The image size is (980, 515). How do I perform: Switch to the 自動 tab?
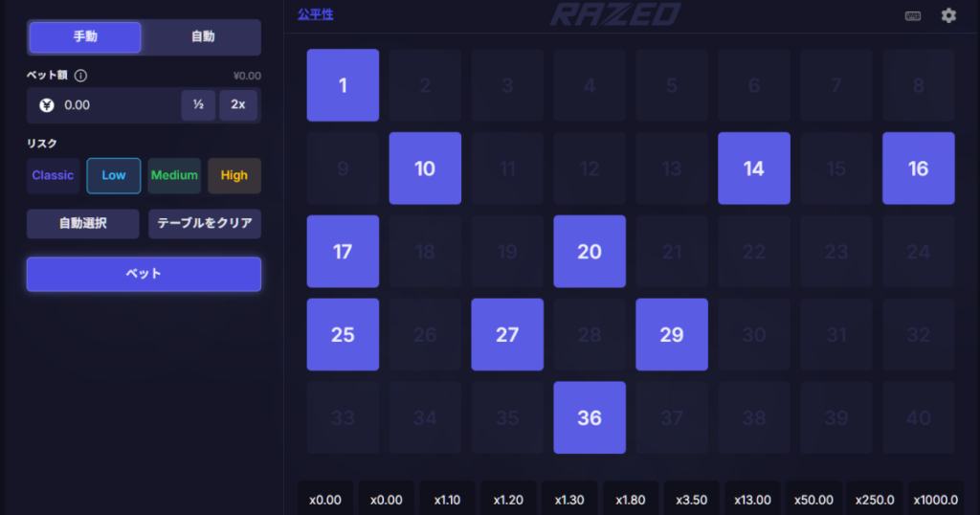point(203,37)
